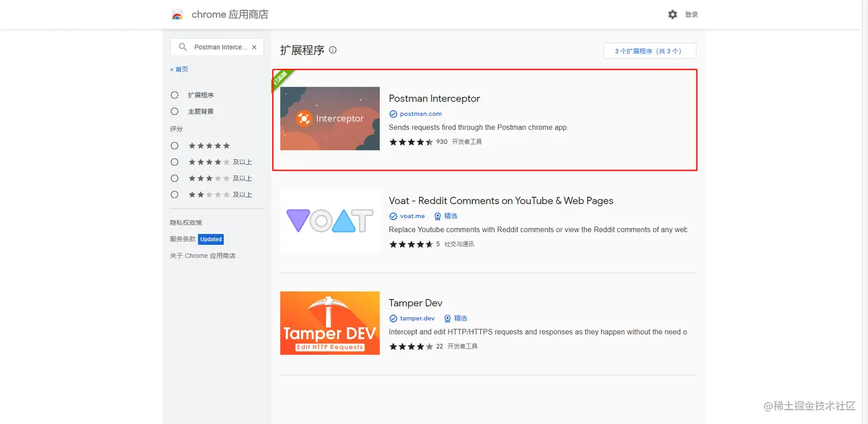
Task: Open the Tamper DEV thumbnail
Action: pyautogui.click(x=330, y=323)
